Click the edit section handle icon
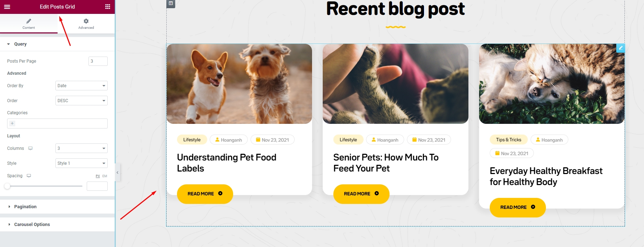The width and height of the screenshot is (644, 247). point(171,4)
